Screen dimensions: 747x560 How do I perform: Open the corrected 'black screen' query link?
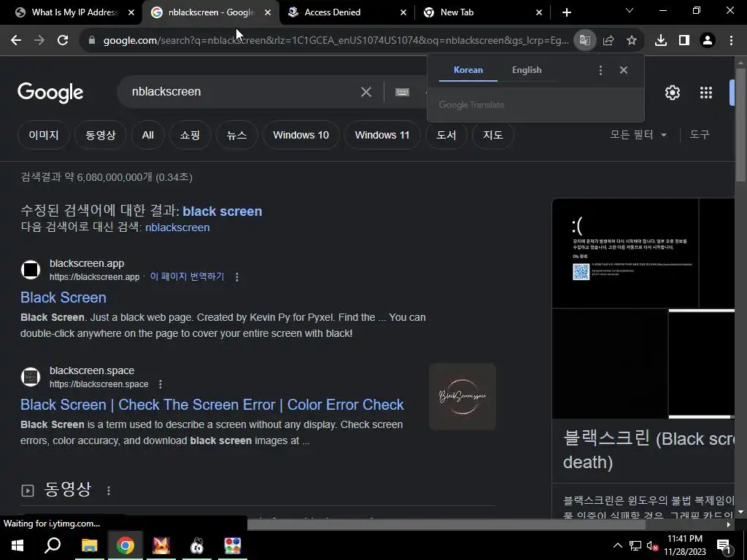pos(222,211)
